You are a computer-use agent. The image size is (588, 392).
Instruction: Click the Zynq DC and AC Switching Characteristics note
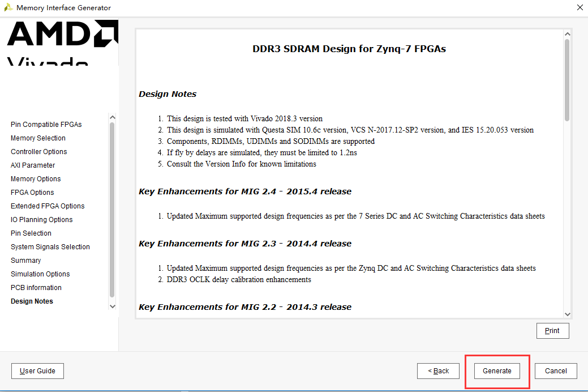pos(351,269)
